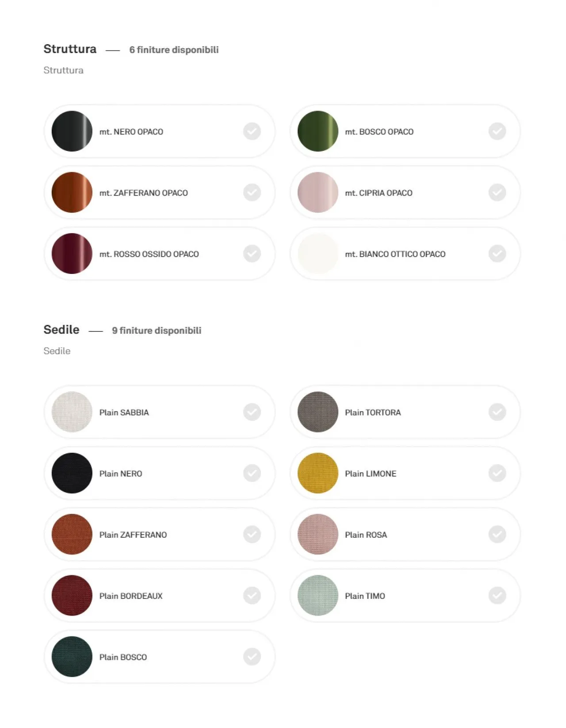This screenshot has width=566, height=728.
Task: Select the Plain TIMO option
Action: click(x=405, y=596)
